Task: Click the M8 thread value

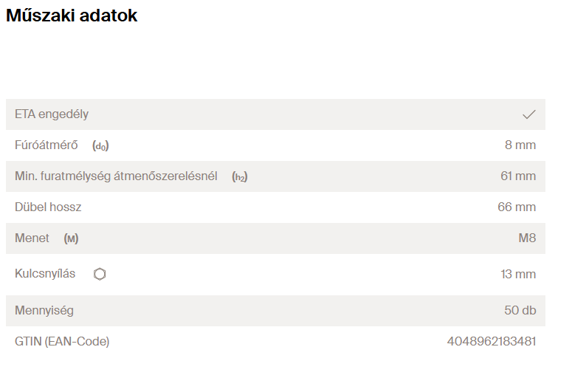Action: pos(527,238)
